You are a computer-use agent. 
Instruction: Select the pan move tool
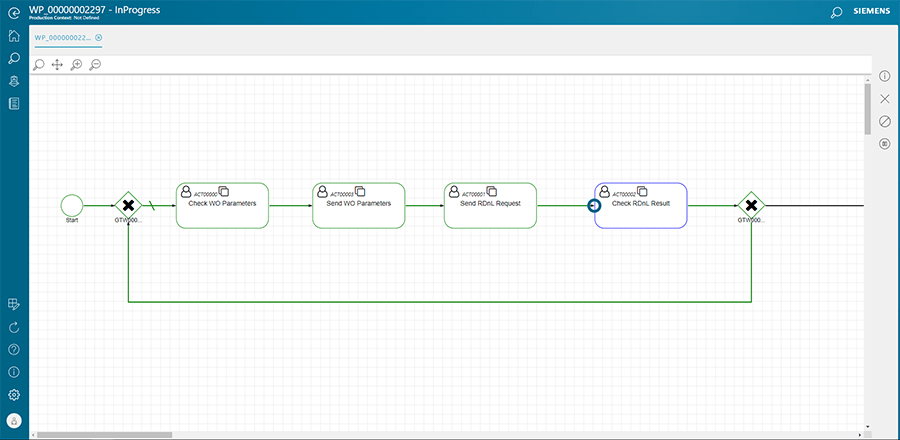(x=57, y=65)
